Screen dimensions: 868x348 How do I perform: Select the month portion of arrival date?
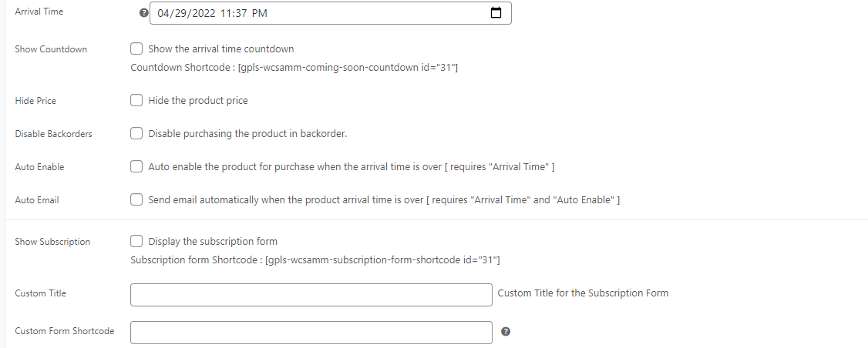[164, 13]
